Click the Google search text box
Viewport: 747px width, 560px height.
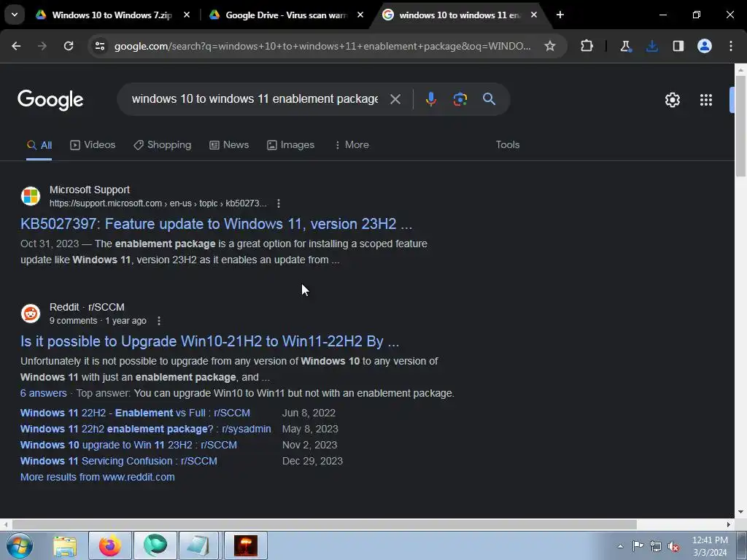[x=255, y=98]
